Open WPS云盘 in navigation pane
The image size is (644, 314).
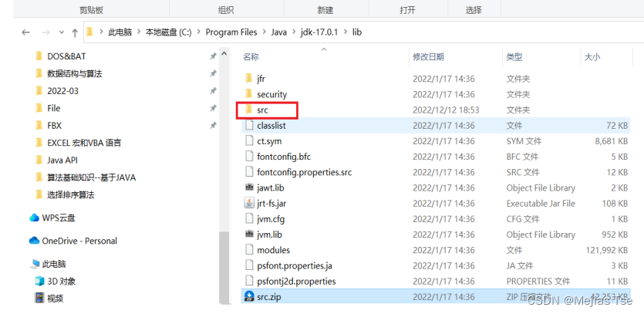(52, 218)
